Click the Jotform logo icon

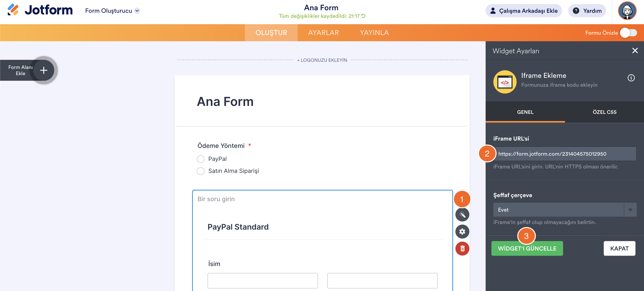click(13, 10)
